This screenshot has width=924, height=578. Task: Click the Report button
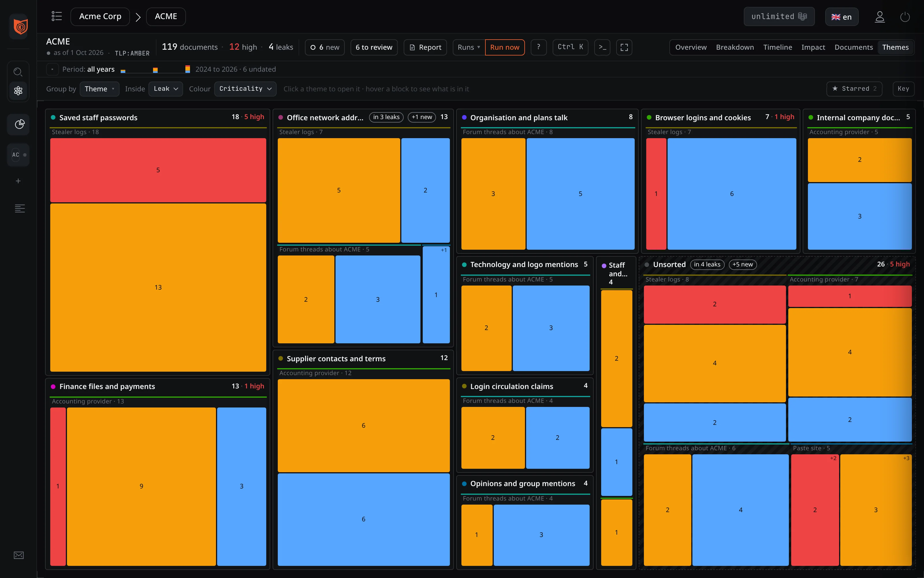coord(425,47)
